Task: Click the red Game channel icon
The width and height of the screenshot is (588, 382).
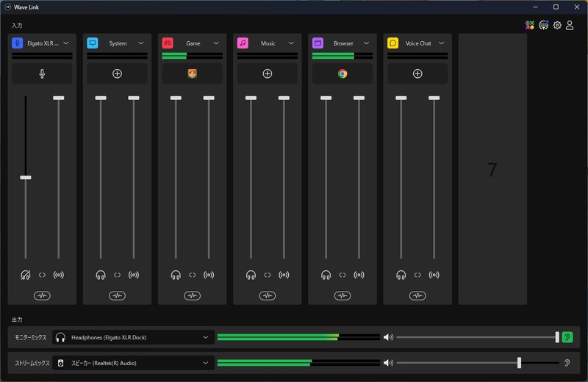Action: tap(168, 43)
